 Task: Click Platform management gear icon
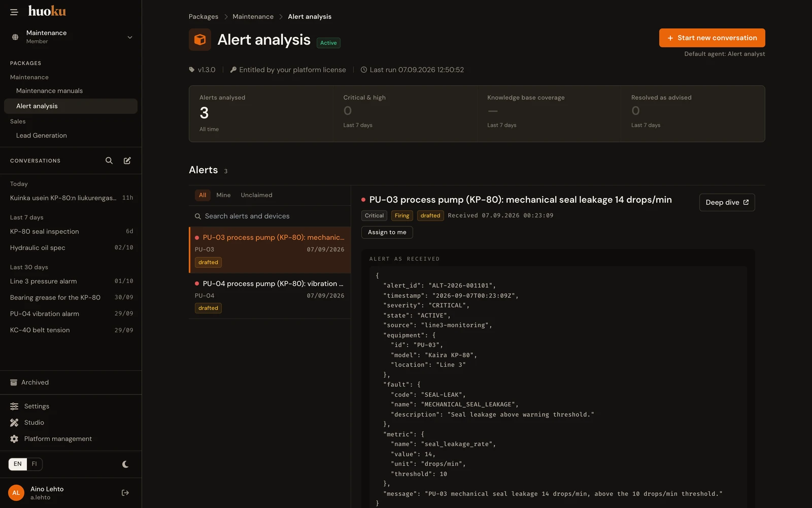14,439
